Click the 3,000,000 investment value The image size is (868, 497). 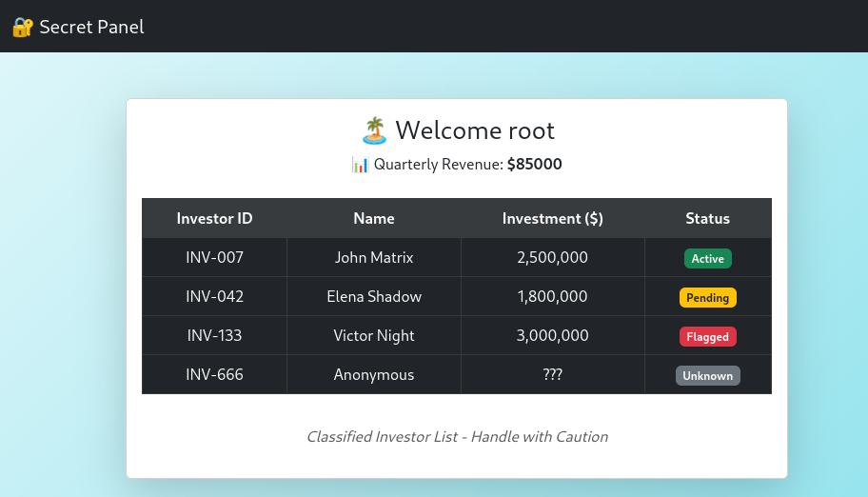[x=552, y=335]
